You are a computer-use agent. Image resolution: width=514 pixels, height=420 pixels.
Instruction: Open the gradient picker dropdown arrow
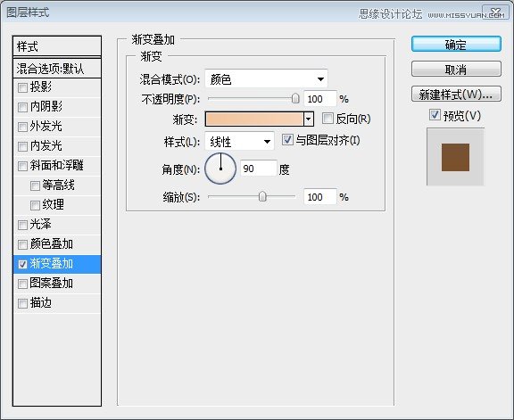coord(309,119)
